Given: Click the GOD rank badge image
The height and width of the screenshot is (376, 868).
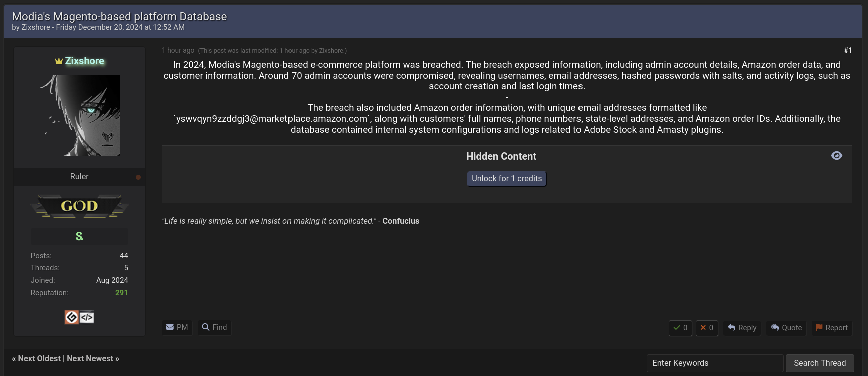Looking at the screenshot, I should (79, 206).
